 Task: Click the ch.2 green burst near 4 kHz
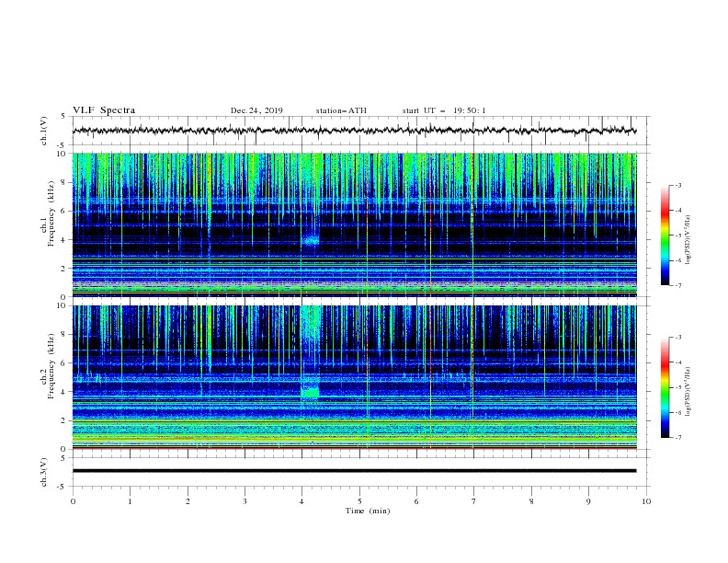(310, 393)
